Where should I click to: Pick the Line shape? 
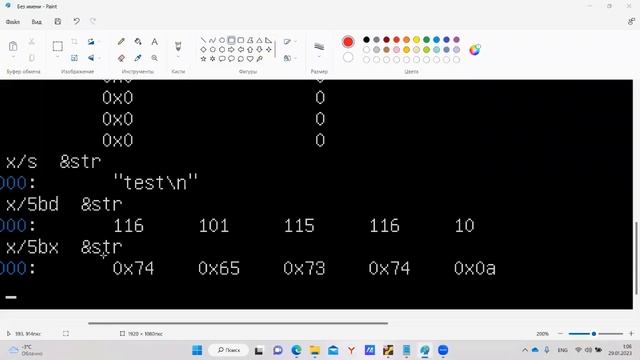coord(203,40)
